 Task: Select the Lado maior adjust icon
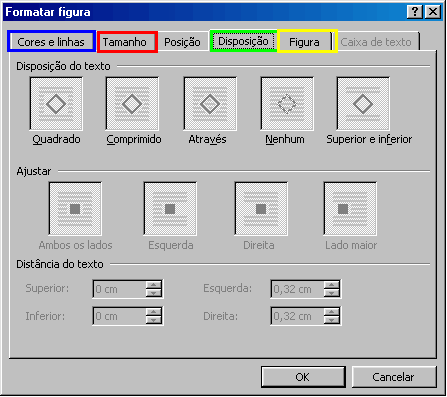coord(350,209)
